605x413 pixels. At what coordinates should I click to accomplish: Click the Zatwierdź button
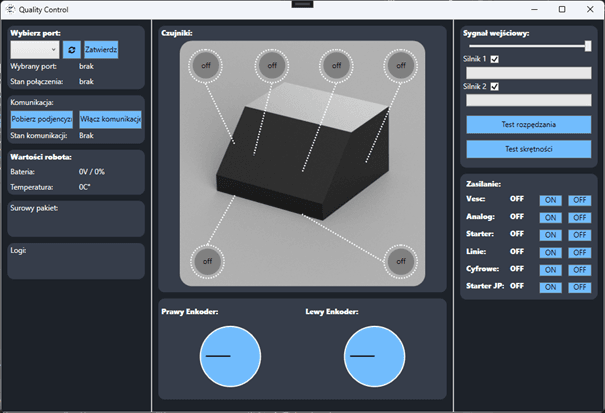pos(101,49)
